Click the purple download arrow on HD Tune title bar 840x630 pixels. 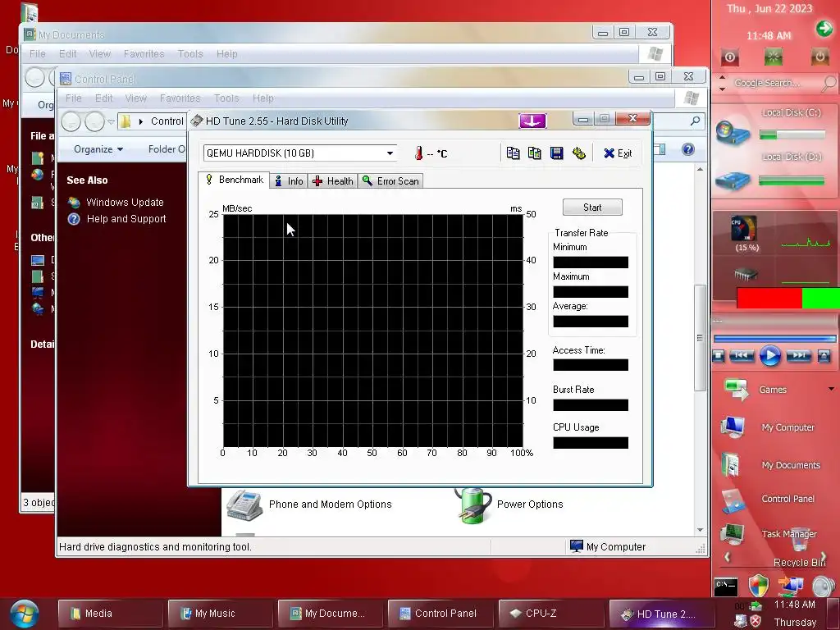click(x=532, y=121)
